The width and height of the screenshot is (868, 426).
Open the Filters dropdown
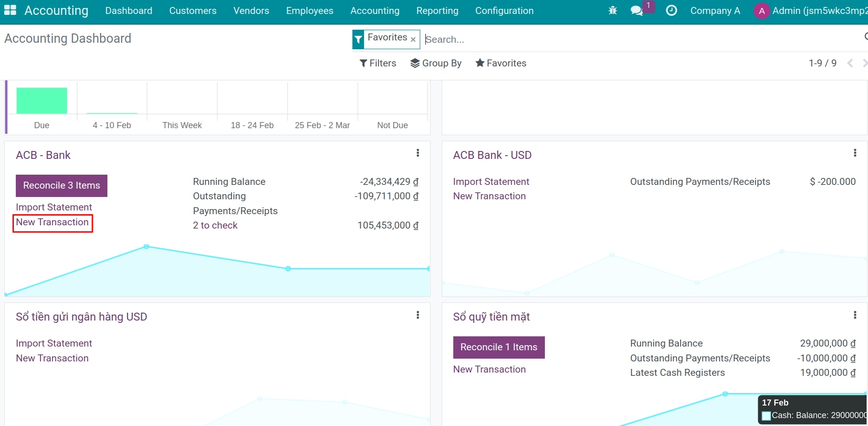[x=378, y=63]
